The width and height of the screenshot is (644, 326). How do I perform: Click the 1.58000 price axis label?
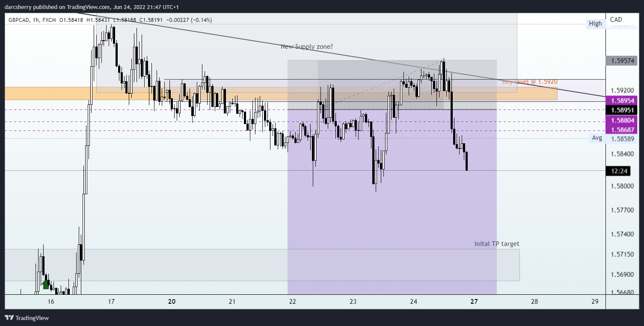coord(622,186)
